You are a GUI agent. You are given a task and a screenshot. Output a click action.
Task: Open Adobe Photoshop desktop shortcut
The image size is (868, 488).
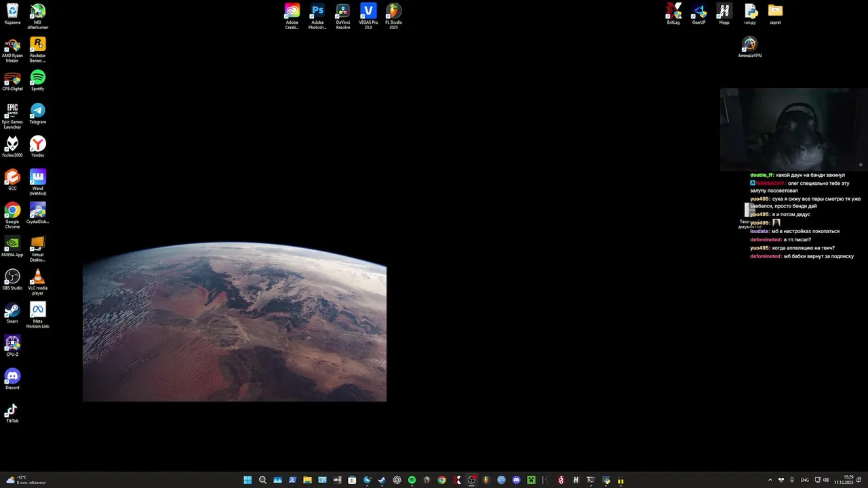(317, 16)
